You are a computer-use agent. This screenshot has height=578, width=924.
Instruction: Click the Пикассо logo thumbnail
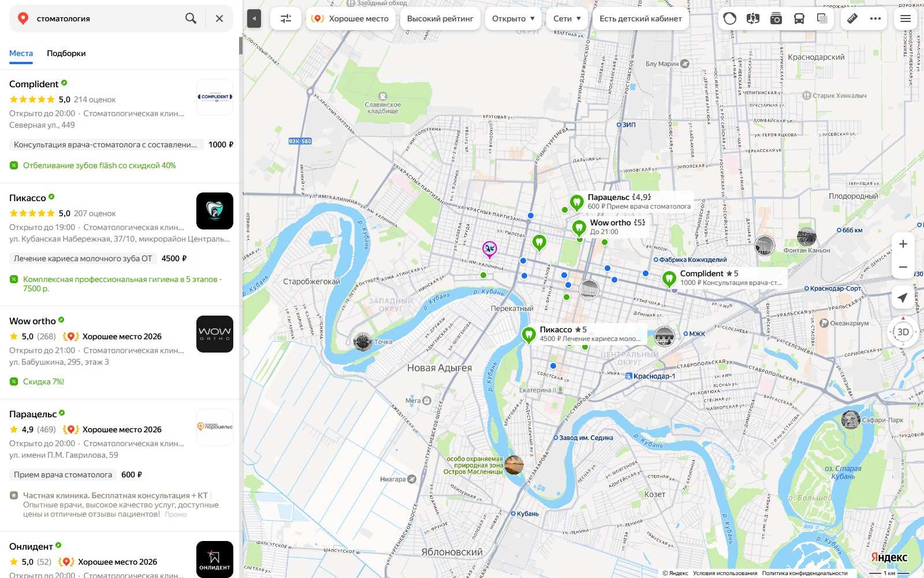coord(215,211)
